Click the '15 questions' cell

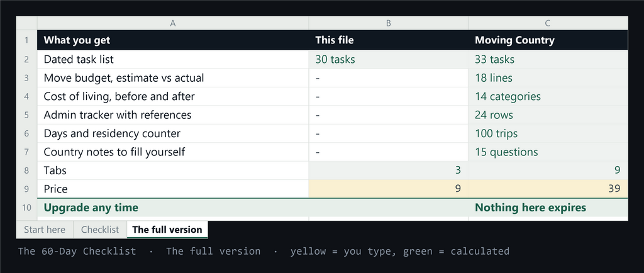tap(548, 152)
